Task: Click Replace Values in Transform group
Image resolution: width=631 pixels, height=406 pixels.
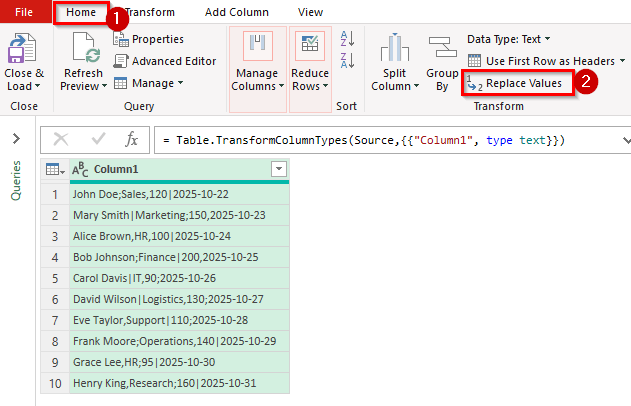Action: (x=518, y=83)
